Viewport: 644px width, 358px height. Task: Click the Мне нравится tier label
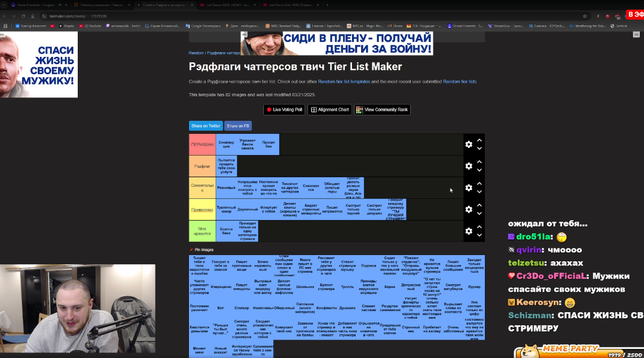pyautogui.click(x=202, y=231)
